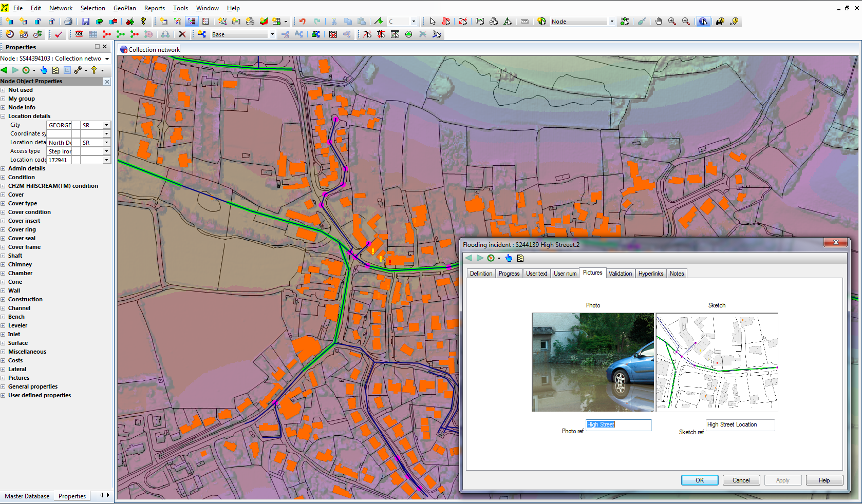Switch to the Validation tab
This screenshot has height=504, width=862.
click(621, 274)
